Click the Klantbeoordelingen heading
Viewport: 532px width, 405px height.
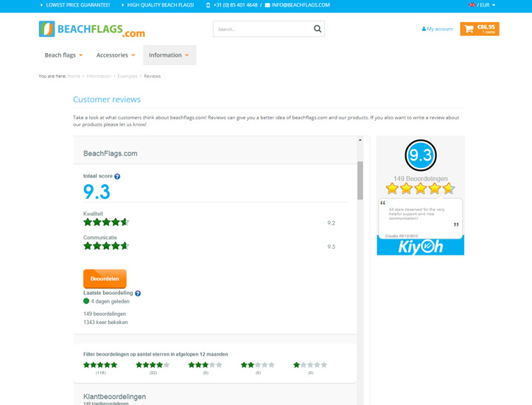pyautogui.click(x=115, y=396)
